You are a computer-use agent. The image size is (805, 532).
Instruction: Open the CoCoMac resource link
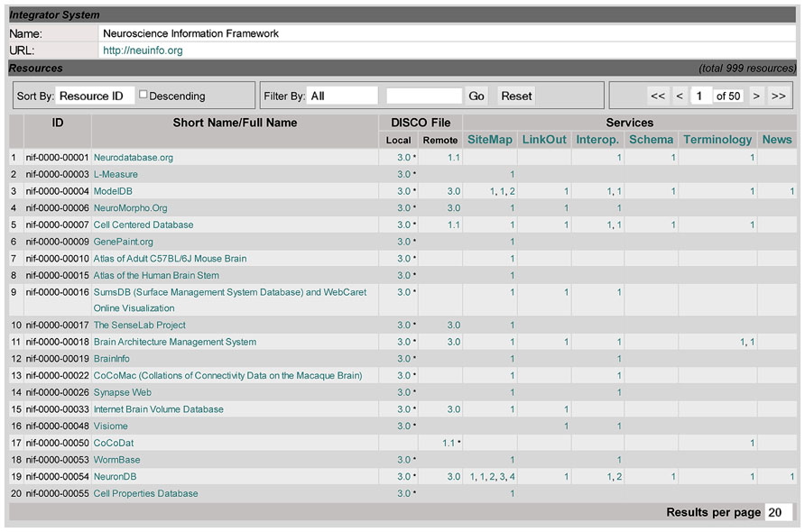pos(228,375)
